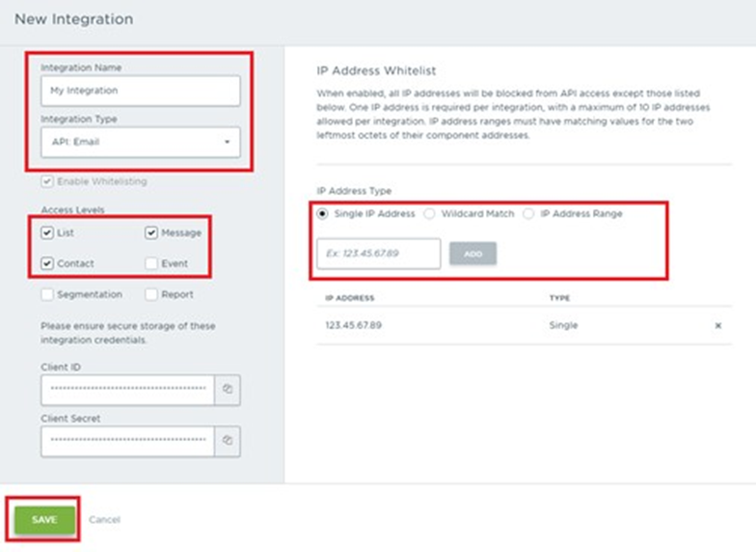
Task: Copy the Client ID to clipboard
Action: pos(228,388)
